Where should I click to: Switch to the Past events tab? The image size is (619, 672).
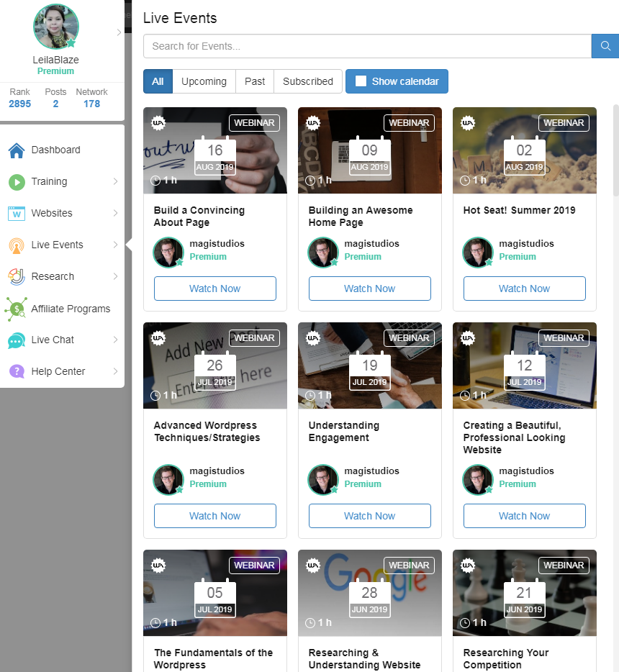coord(255,81)
